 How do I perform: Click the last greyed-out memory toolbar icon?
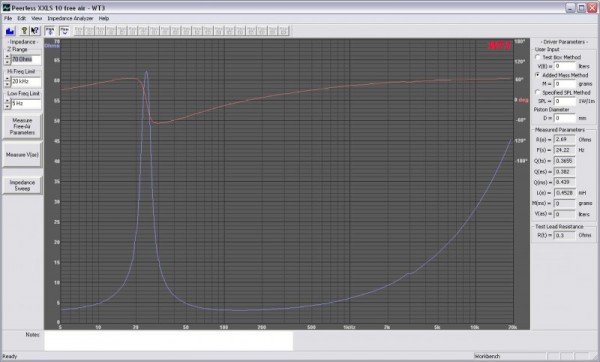284,31
